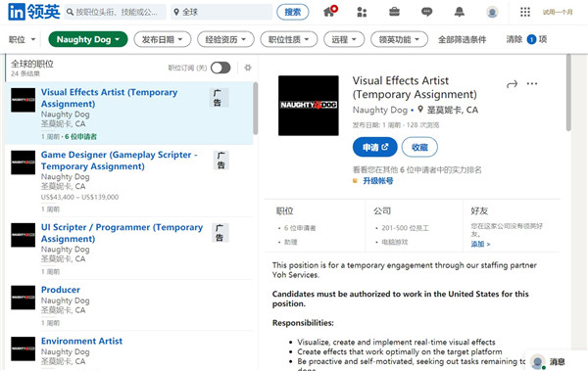Click the US$43,400 – US$139,000 salary text
Viewport: 588px width, 371px height.
[x=79, y=197]
